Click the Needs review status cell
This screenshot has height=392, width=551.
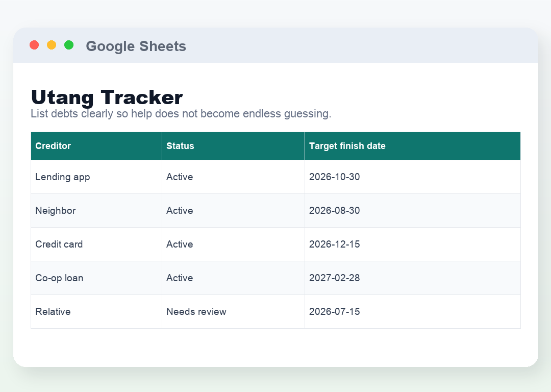click(233, 312)
